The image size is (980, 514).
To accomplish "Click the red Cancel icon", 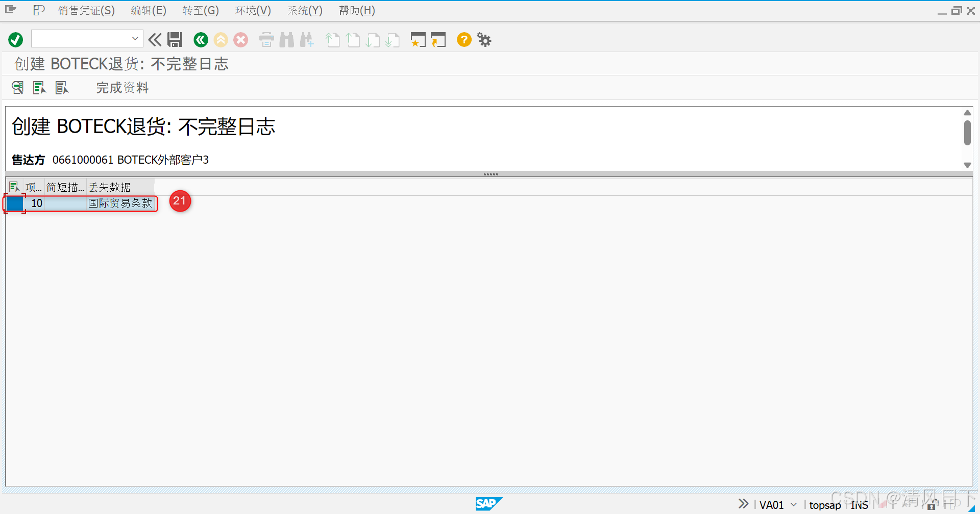I will click(240, 40).
